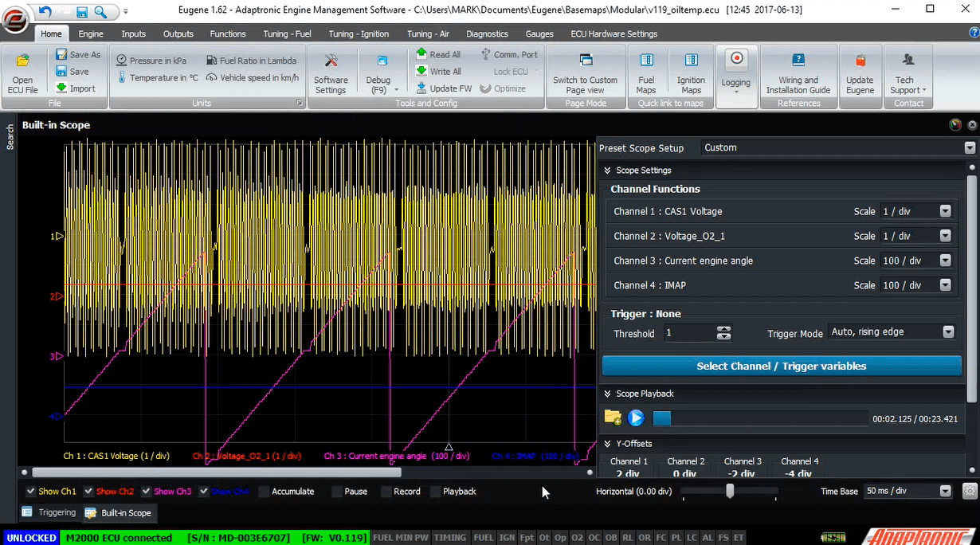The height and width of the screenshot is (545, 980).
Task: Play the scope recording
Action: (635, 418)
